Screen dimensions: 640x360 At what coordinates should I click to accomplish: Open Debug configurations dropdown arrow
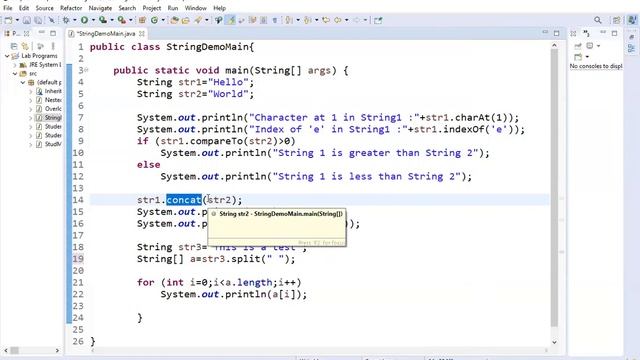point(75,20)
